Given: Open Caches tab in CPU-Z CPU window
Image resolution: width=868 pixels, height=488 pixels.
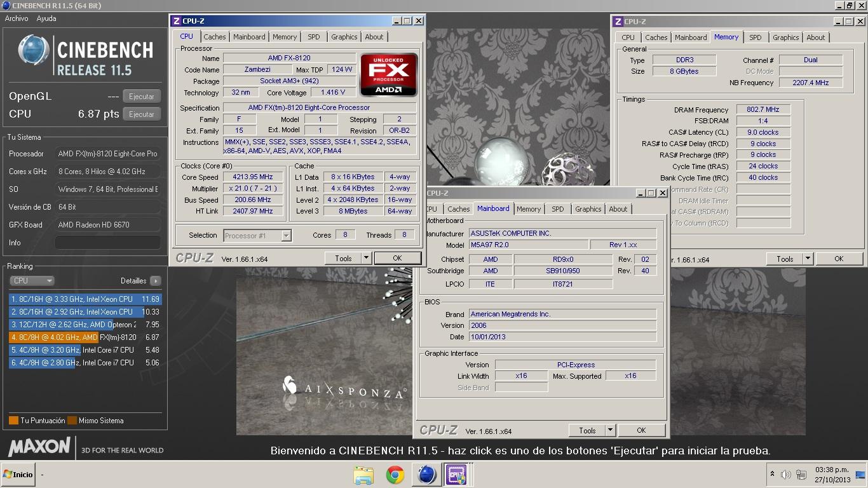Looking at the screenshot, I should coord(215,37).
